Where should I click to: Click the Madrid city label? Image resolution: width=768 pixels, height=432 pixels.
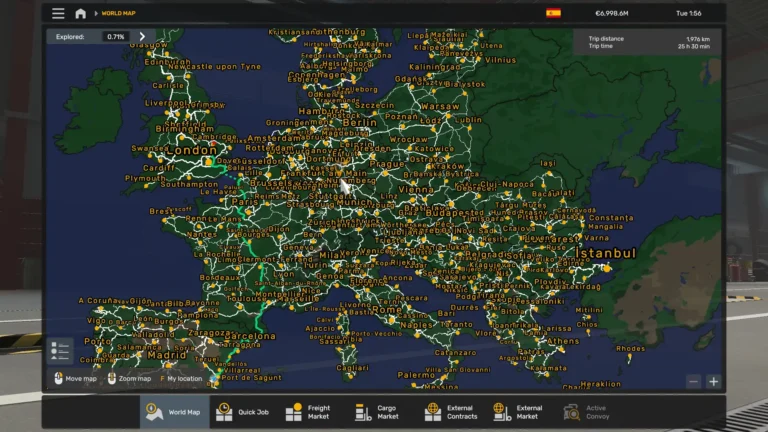pos(167,355)
